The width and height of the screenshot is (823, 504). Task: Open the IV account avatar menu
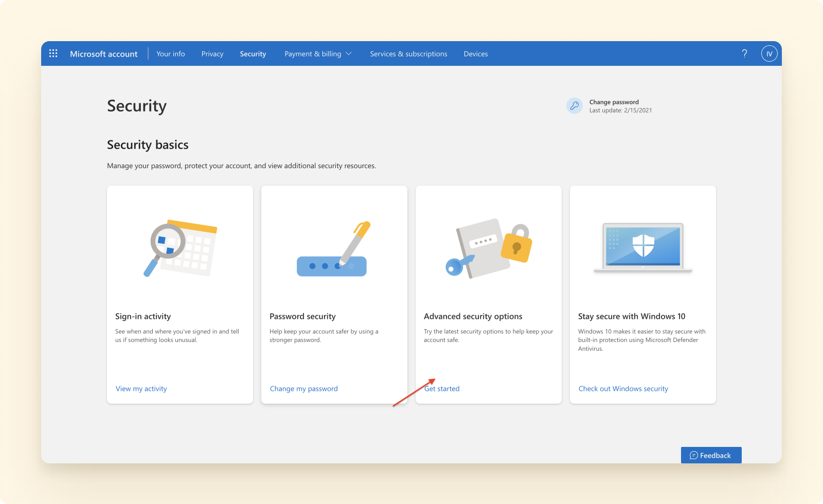pyautogui.click(x=769, y=53)
